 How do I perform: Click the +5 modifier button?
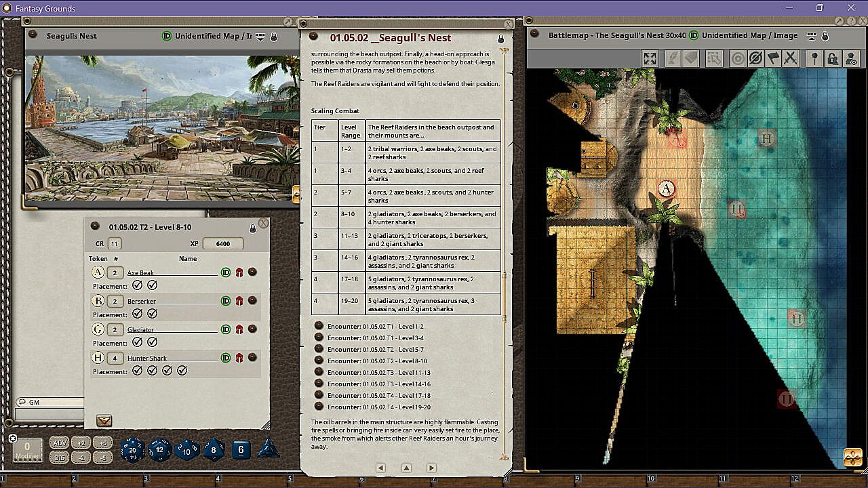(102, 443)
